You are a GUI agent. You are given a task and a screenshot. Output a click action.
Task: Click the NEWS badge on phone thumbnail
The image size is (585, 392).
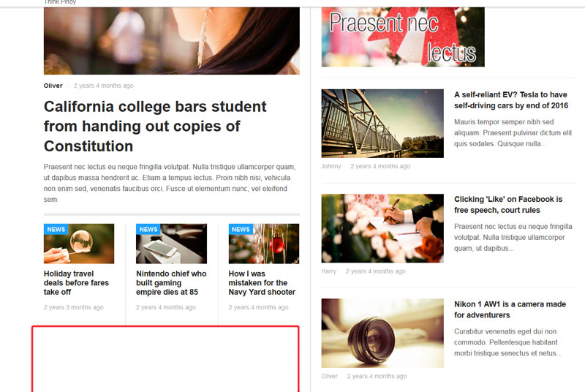(x=148, y=229)
